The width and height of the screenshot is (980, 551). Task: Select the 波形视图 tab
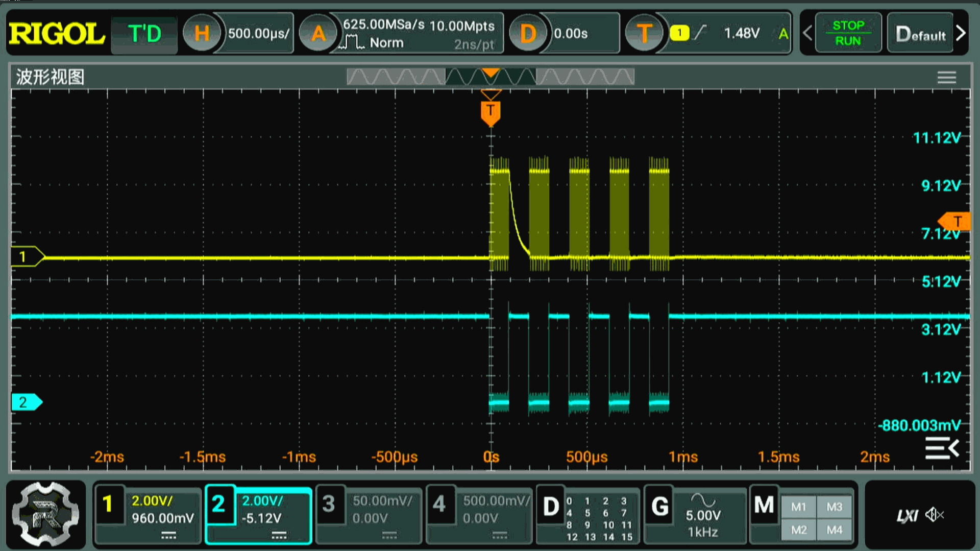point(51,76)
